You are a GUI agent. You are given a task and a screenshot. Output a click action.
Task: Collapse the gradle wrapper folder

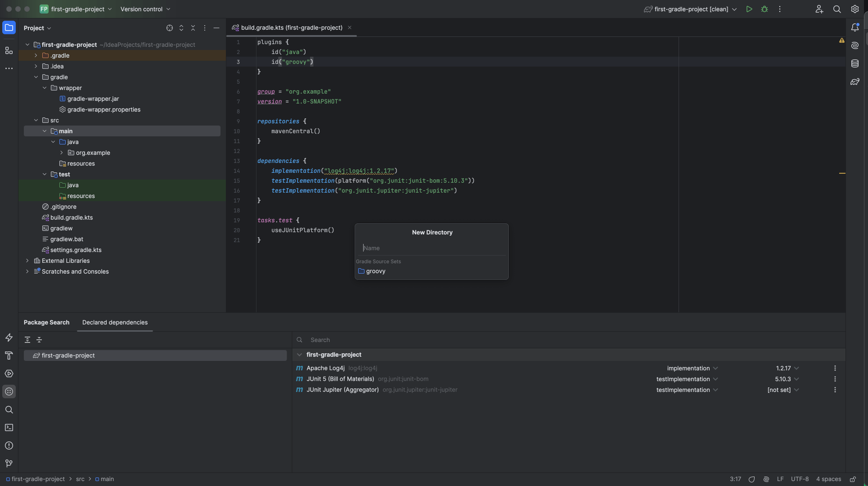click(44, 88)
